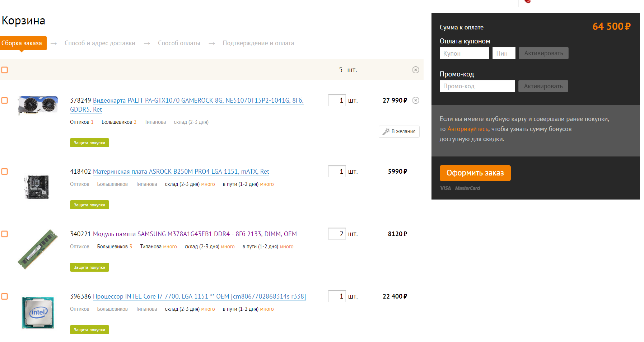Click Типанова много under the SAMSUNG memory
This screenshot has width=644, height=342.
click(x=158, y=247)
